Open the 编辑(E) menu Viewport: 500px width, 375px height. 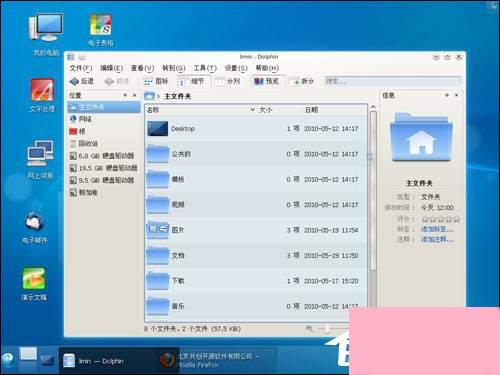pos(112,68)
